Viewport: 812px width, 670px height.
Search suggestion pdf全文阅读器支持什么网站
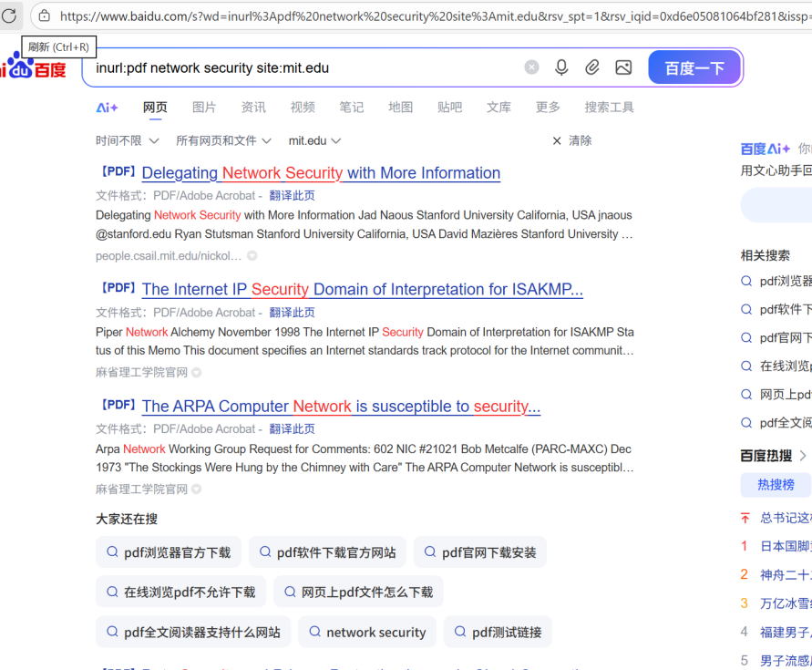pyautogui.click(x=193, y=633)
